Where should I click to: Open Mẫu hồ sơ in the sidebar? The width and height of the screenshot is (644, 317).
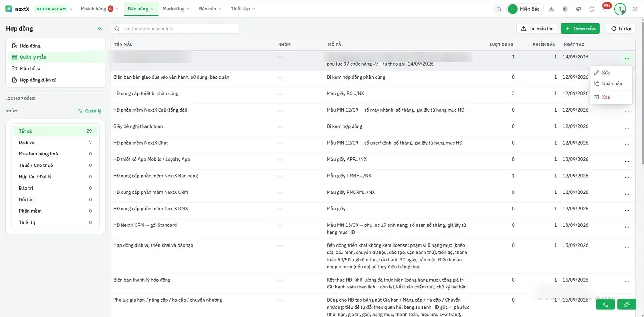56,68
